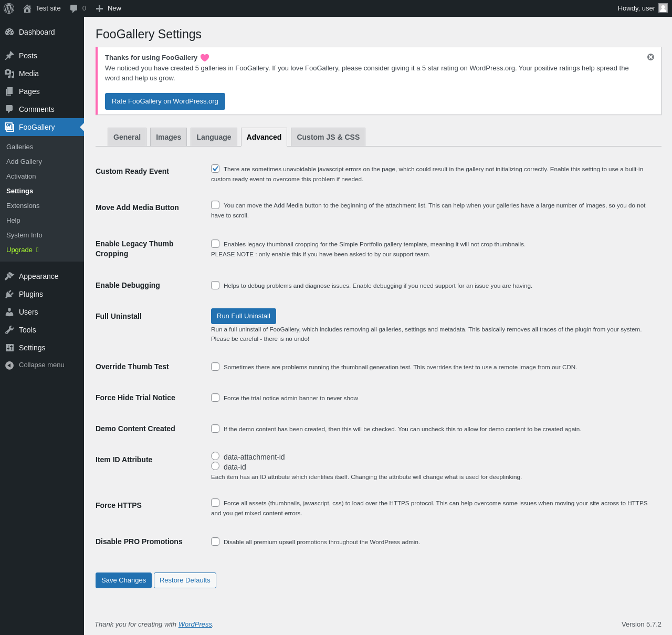Dismiss the FooGallery rating notice
This screenshot has height=635, width=672.
click(x=650, y=57)
